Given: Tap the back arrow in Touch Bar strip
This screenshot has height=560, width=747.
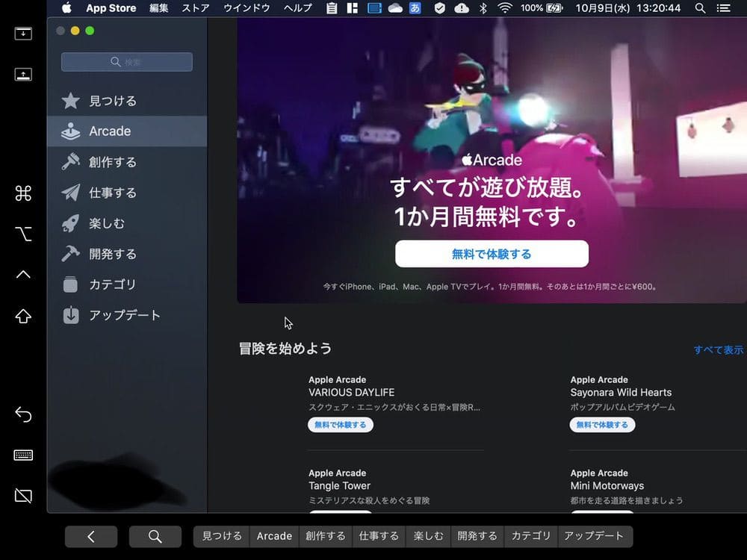Looking at the screenshot, I should click(91, 536).
